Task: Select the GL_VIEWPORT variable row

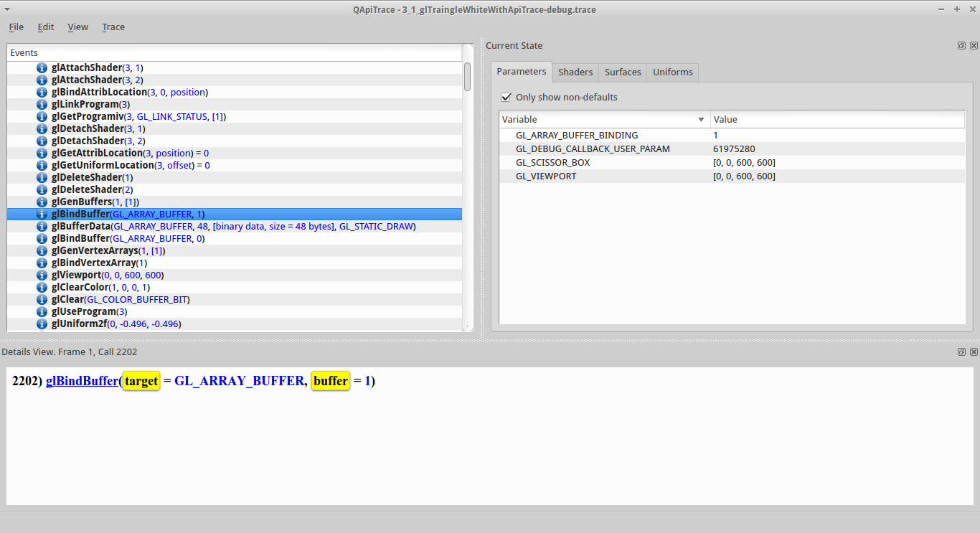Action: pyautogui.click(x=732, y=176)
